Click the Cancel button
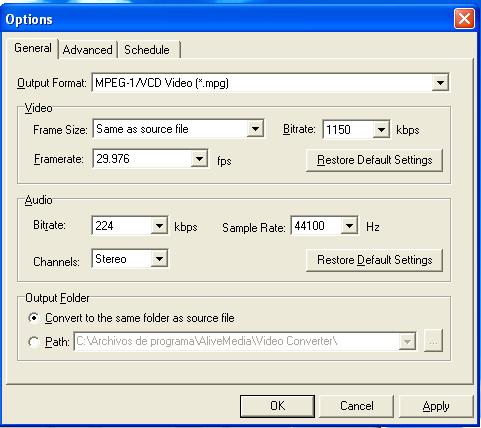Image resolution: width=481 pixels, height=428 pixels. [x=356, y=406]
